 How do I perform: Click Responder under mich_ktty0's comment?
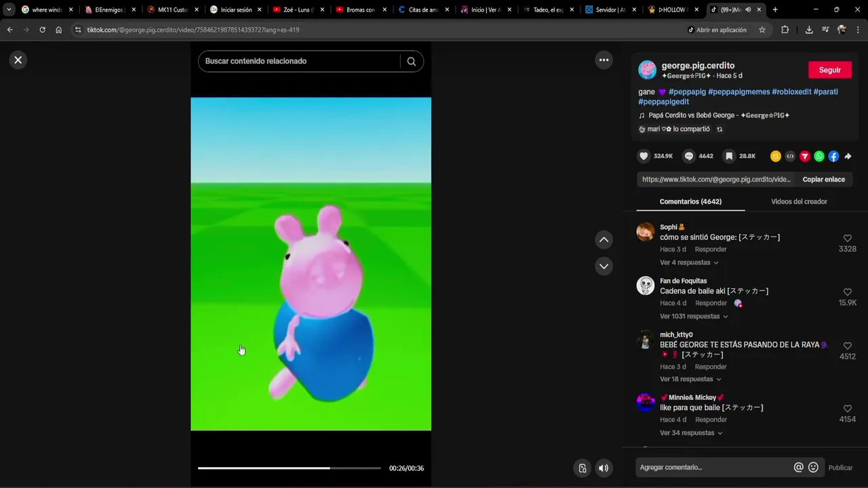[711, 367]
